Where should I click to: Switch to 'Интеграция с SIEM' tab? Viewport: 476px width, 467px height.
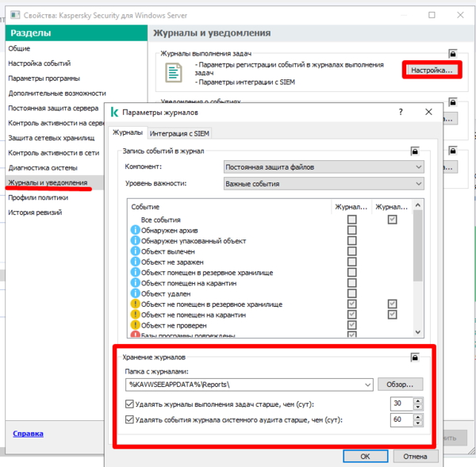pos(179,133)
